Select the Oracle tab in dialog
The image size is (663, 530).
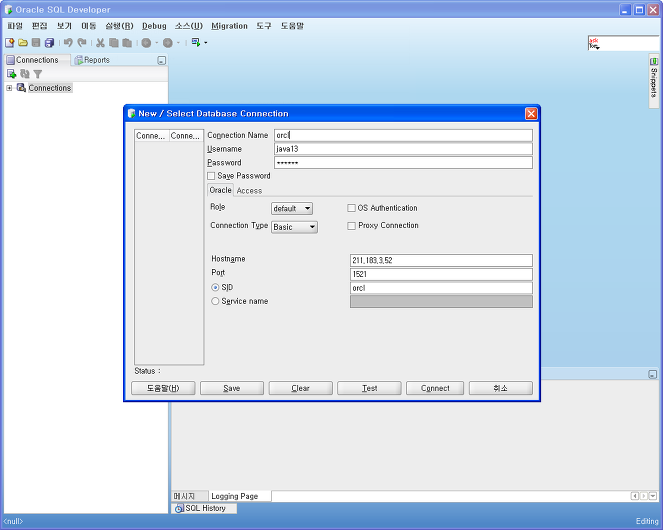click(220, 190)
